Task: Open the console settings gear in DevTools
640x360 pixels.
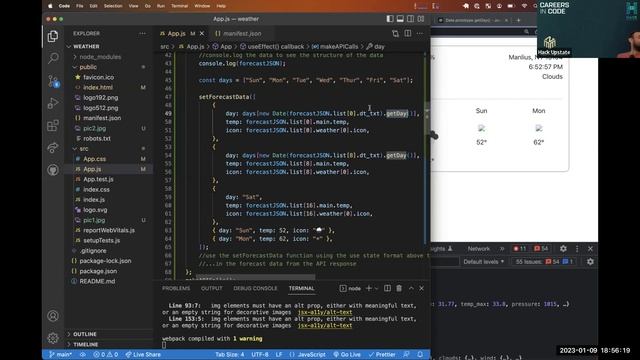Action: (x=590, y=262)
